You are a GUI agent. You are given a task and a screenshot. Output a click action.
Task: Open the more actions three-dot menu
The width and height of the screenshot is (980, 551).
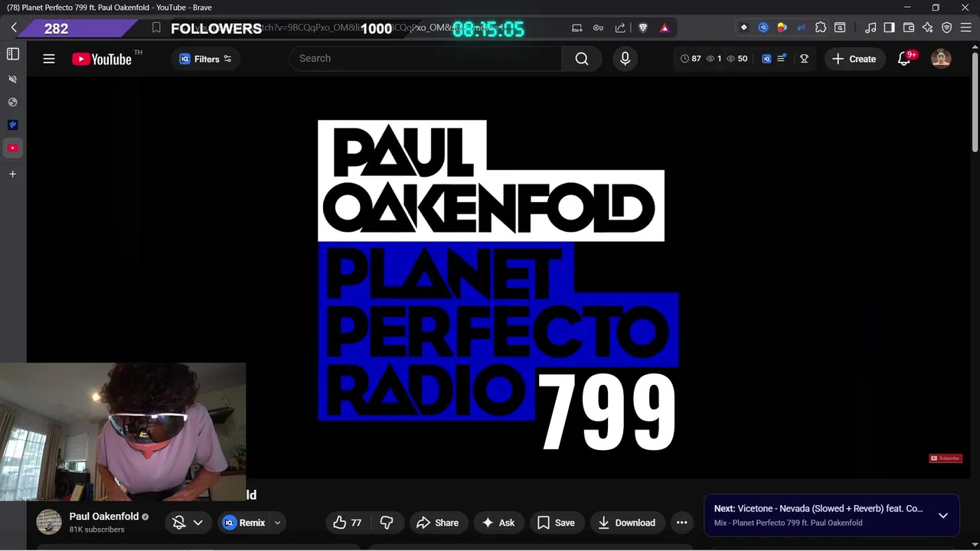681,523
